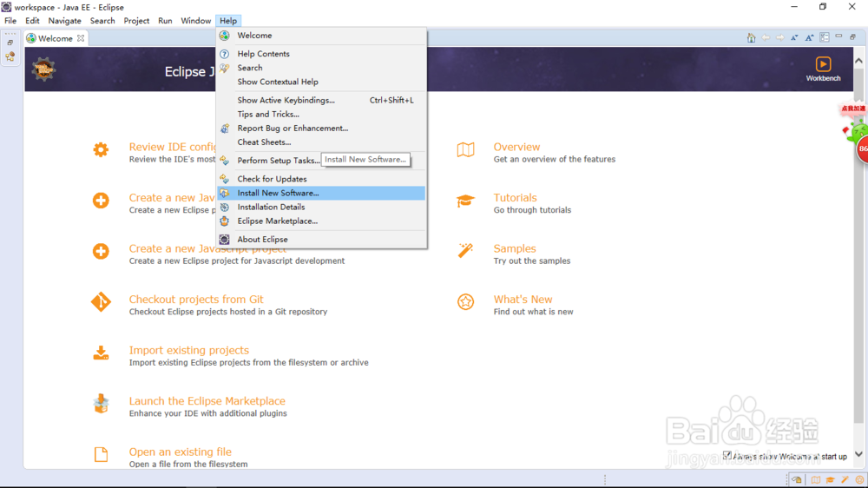Screen dimensions: 868x488
Task: Click the What's New star icon in status bar
Action: (859, 479)
